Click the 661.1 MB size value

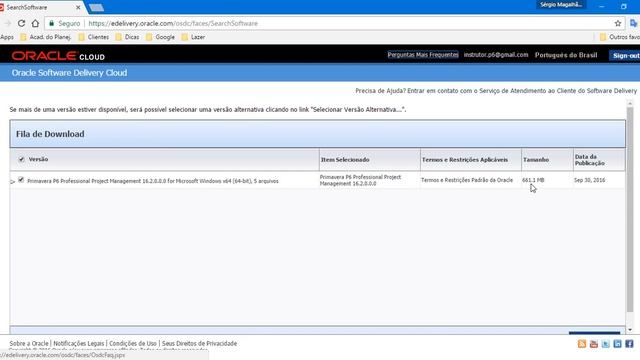pos(533,180)
